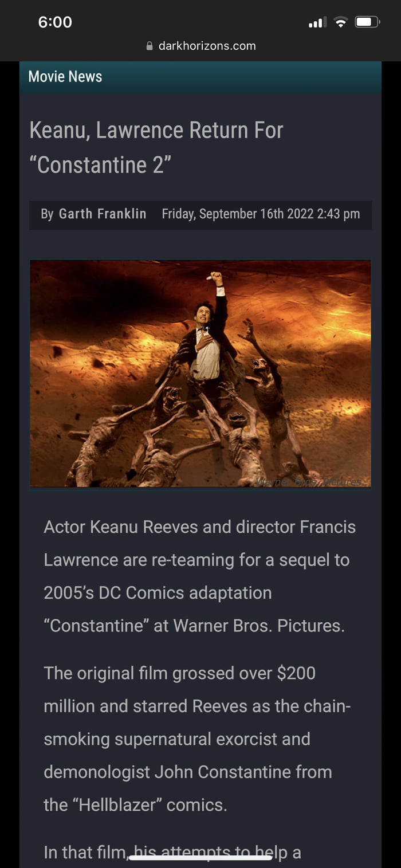The height and width of the screenshot is (868, 401).
Task: Tap the paragraph starting "The original film grossed"
Action: (x=198, y=739)
